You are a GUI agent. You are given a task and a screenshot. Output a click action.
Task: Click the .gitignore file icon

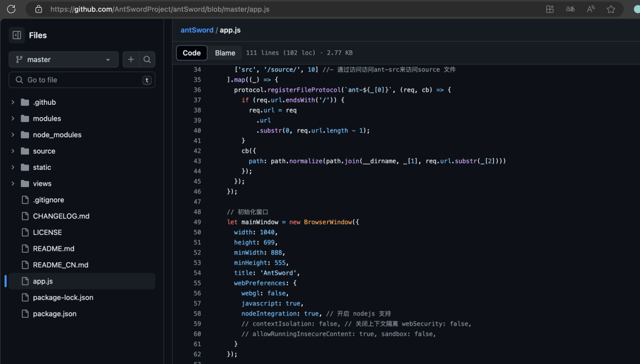25,199
